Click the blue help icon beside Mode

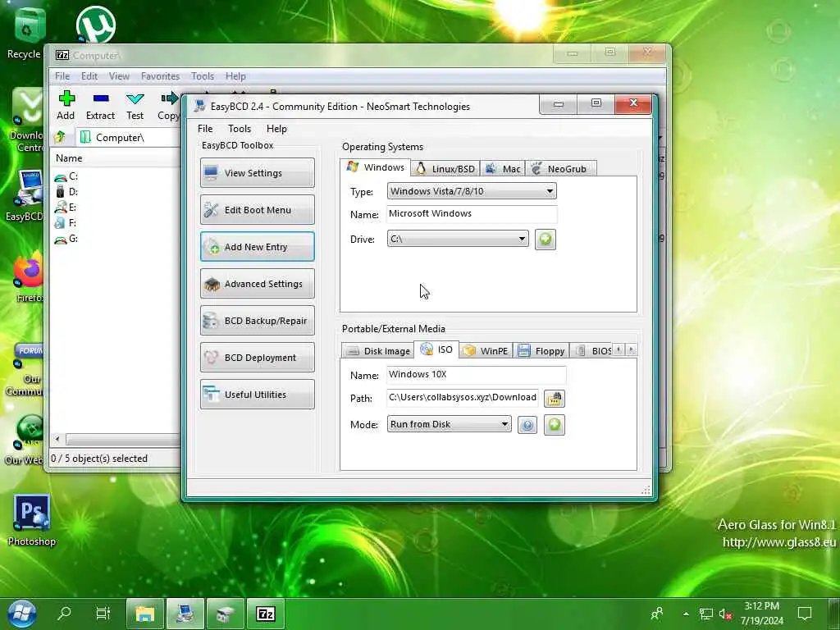click(527, 426)
